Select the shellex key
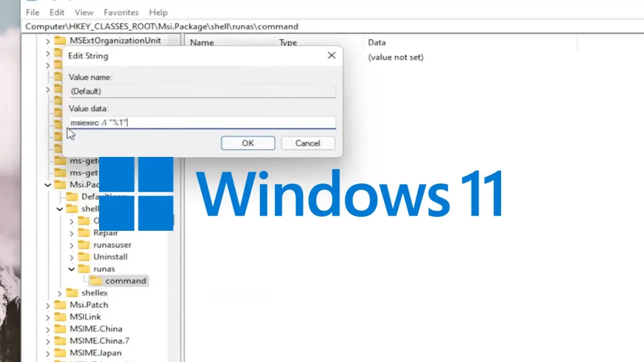644x362 pixels. (95, 293)
